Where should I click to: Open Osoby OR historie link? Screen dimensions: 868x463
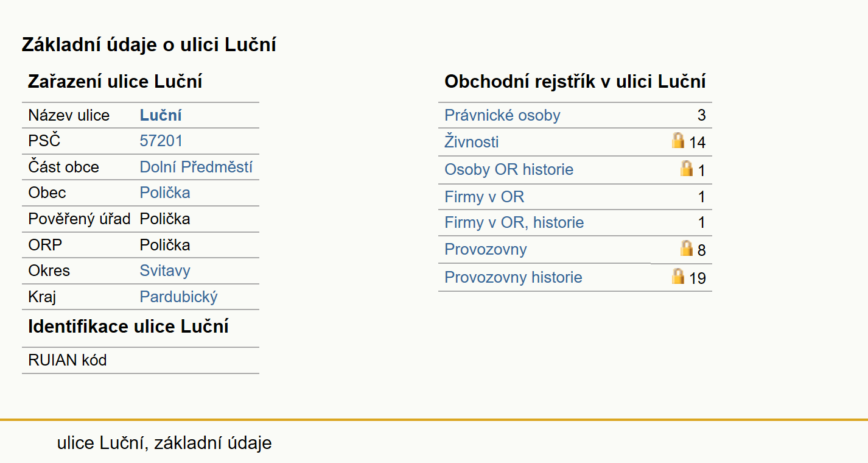(x=509, y=169)
